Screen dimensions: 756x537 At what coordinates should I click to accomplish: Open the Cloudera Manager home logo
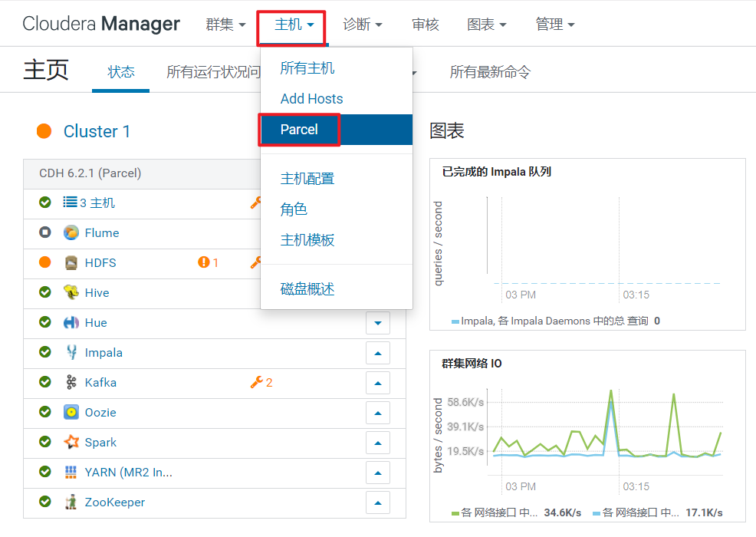point(101,24)
